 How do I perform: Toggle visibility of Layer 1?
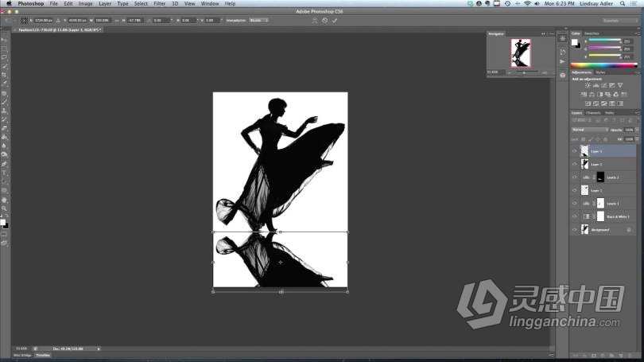click(x=575, y=191)
